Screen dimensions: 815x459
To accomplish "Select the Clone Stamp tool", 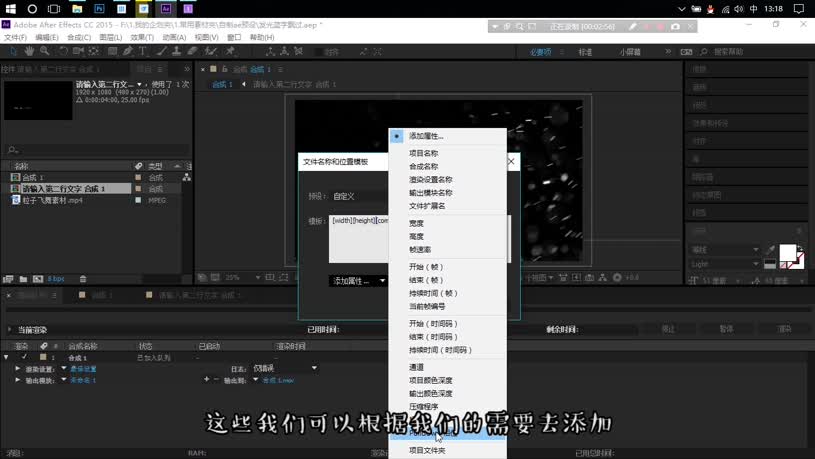I will coord(177,51).
